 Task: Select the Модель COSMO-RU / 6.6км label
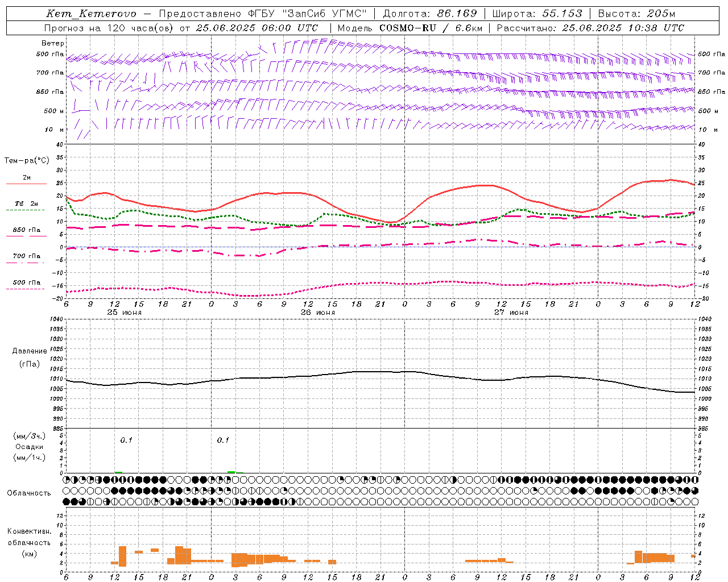point(410,28)
